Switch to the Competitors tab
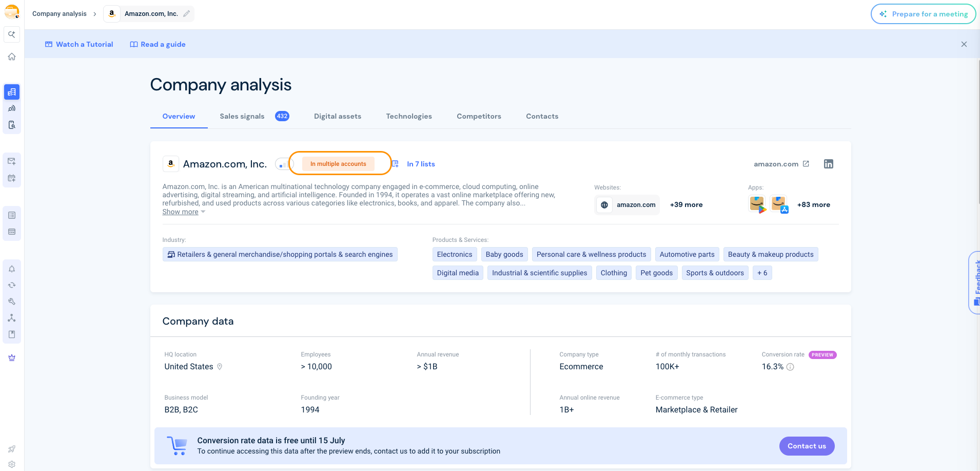 (x=479, y=116)
